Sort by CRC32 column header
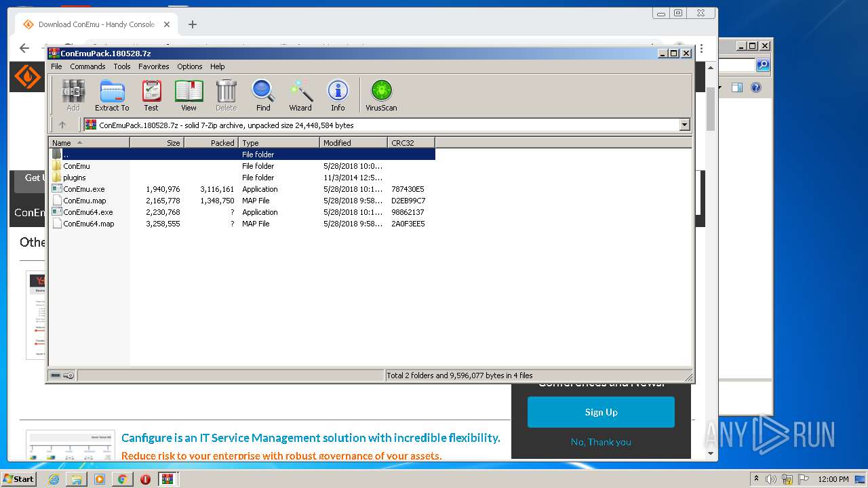868x488 pixels. (x=411, y=142)
